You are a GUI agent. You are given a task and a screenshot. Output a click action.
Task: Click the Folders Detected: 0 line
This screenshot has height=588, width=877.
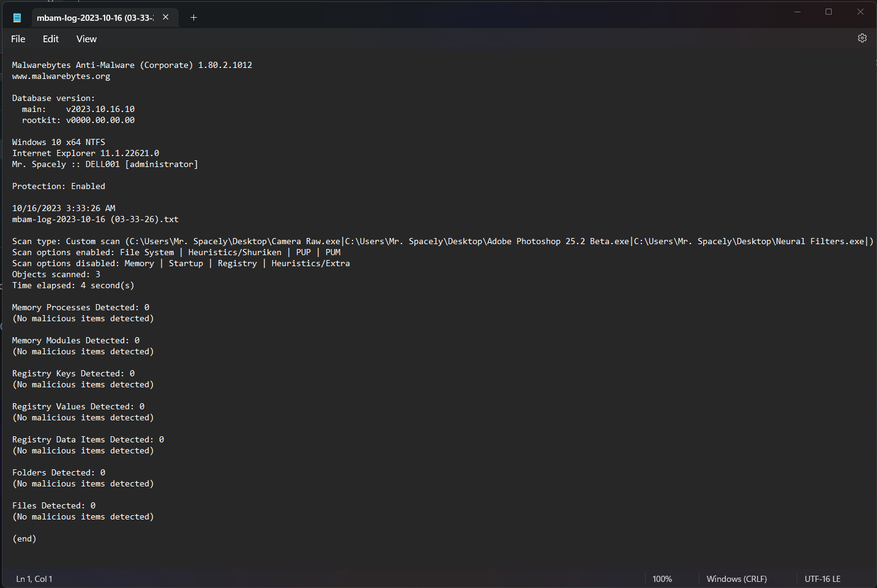point(59,472)
